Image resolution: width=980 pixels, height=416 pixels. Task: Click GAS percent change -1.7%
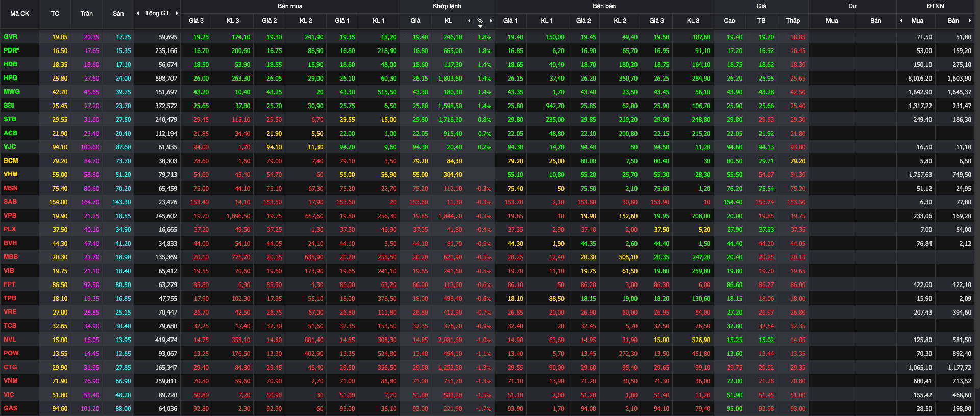tap(483, 409)
